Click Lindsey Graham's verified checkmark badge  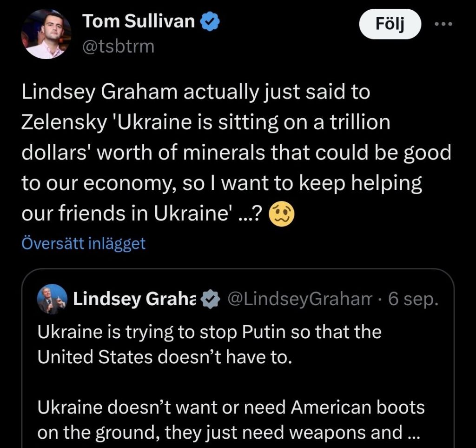point(212,300)
